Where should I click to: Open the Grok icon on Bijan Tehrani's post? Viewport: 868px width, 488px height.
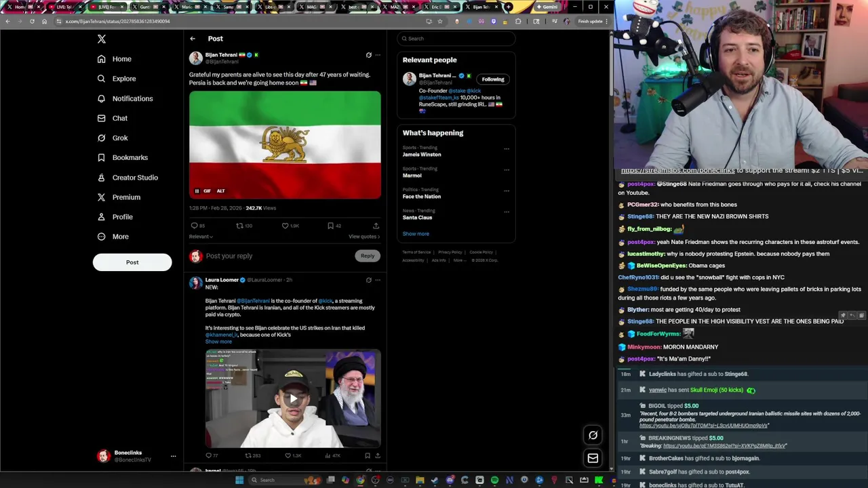(x=369, y=55)
